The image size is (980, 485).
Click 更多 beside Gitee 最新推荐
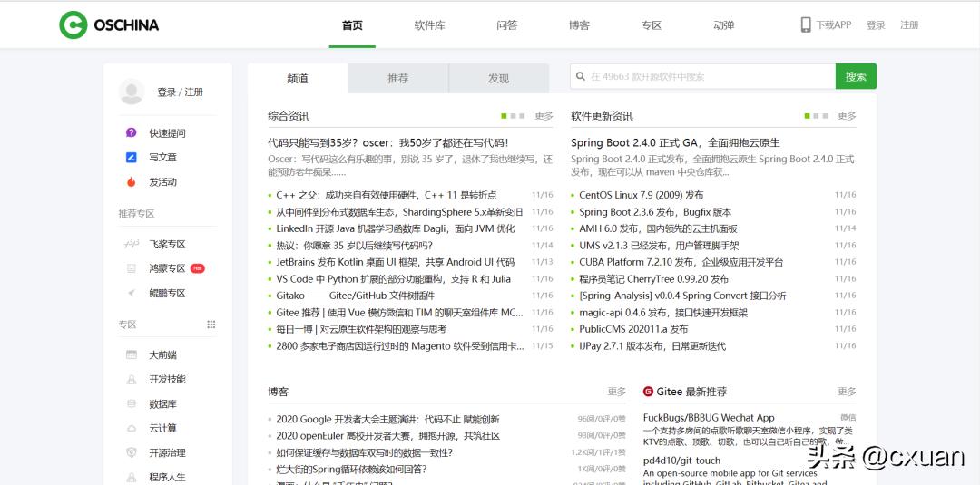(847, 392)
